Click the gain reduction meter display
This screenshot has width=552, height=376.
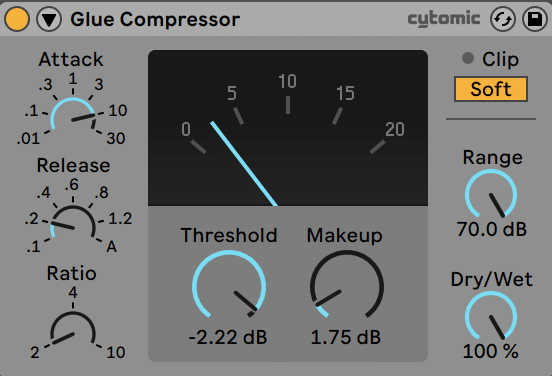288,128
